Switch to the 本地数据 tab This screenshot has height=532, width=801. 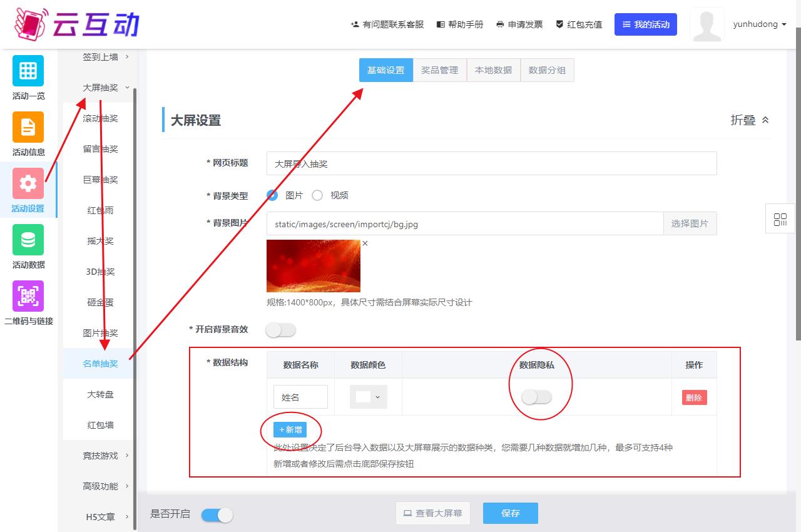click(x=493, y=70)
